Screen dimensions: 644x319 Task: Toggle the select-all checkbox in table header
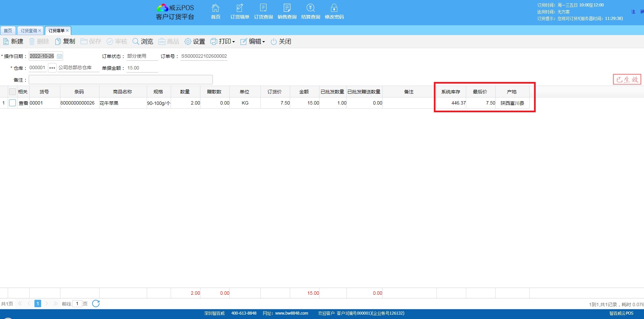pos(12,92)
